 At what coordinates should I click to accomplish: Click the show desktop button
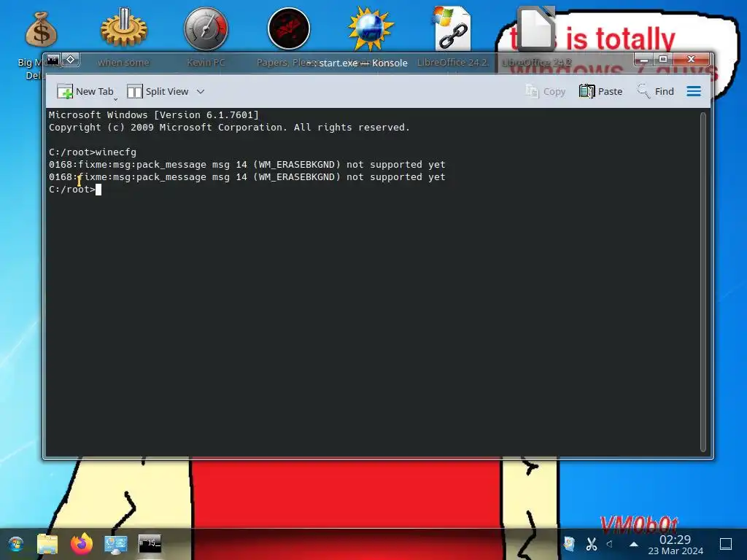pos(726,544)
